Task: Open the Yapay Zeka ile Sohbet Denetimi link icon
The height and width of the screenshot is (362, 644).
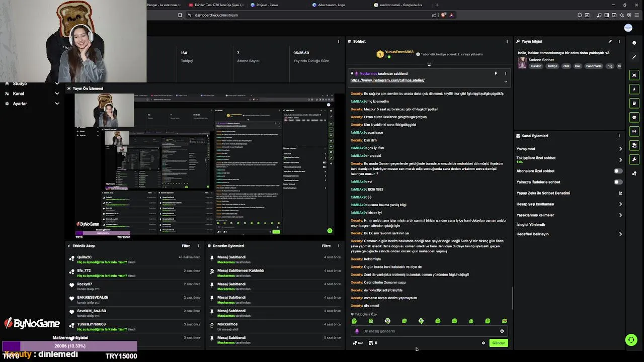Action: [x=620, y=193]
